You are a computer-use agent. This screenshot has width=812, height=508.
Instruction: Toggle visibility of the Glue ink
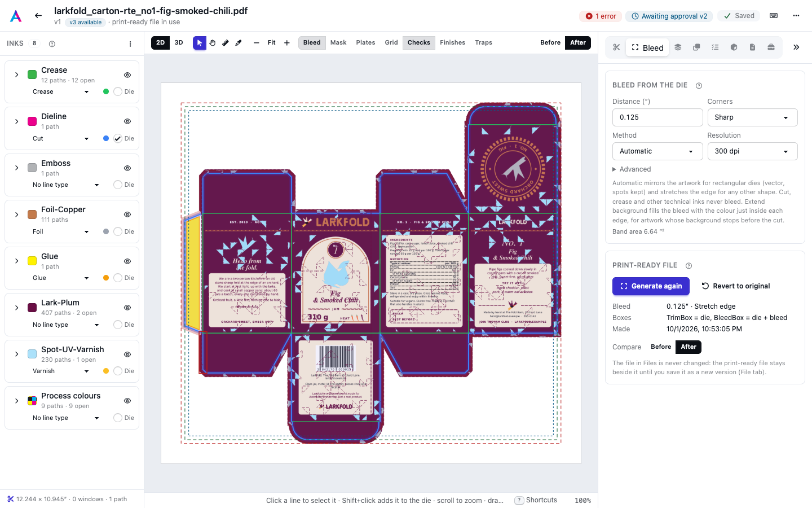tap(127, 261)
